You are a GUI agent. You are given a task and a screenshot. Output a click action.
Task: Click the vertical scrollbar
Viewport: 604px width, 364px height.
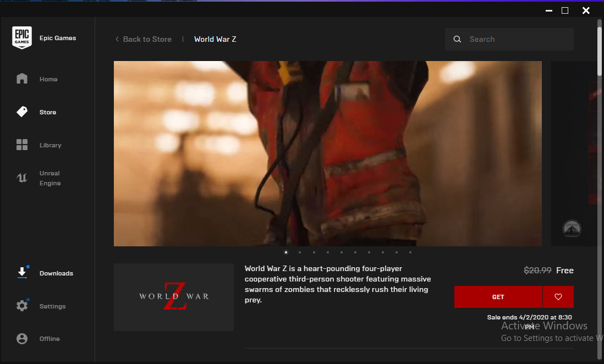pyautogui.click(x=600, y=49)
